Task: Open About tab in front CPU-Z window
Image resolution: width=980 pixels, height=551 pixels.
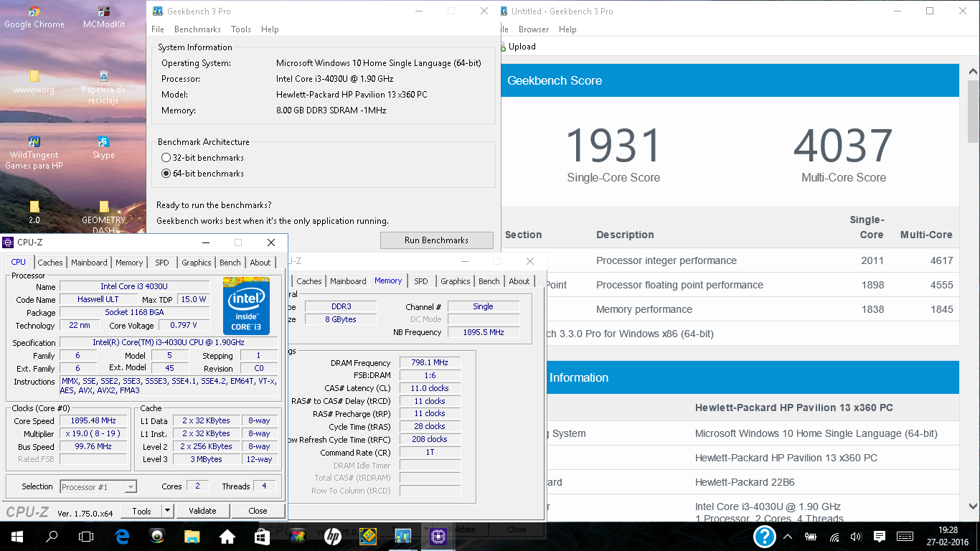Action: coord(260,263)
